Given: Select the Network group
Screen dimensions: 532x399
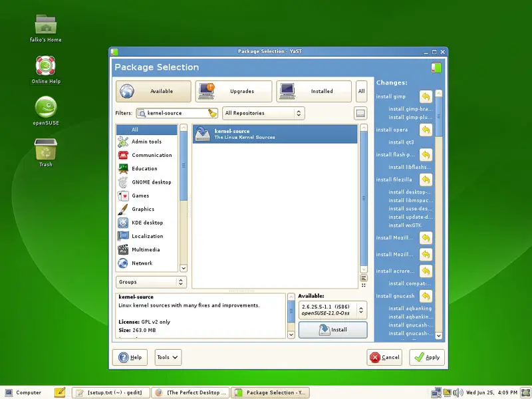Looking at the screenshot, I should coord(146,263).
